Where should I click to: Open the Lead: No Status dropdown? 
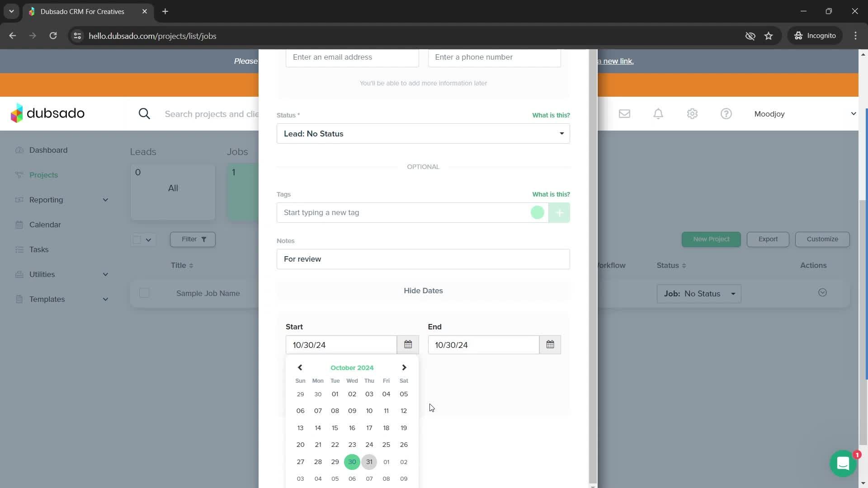(423, 134)
